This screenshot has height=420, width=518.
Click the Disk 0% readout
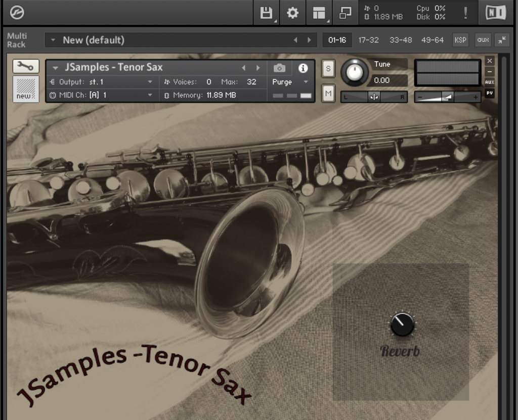(x=431, y=17)
